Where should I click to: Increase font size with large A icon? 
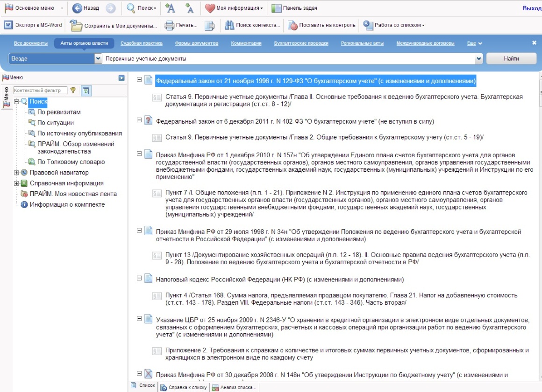(170, 8)
